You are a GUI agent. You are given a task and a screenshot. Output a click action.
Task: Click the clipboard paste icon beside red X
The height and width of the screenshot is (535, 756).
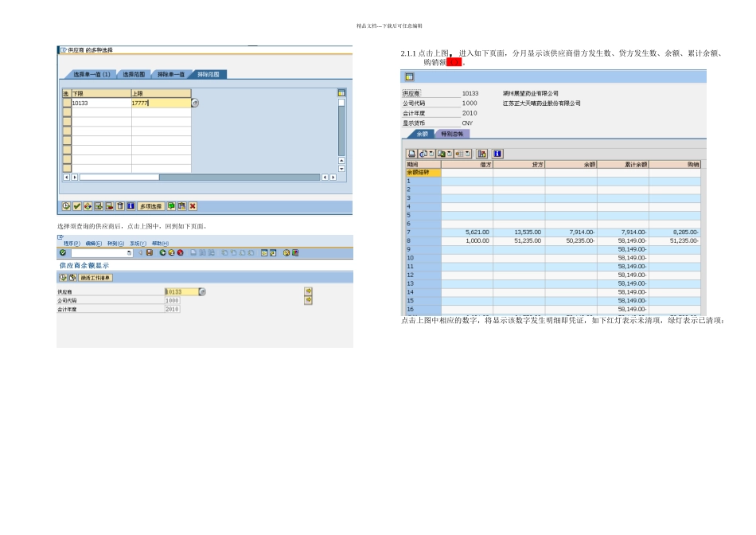click(181, 206)
